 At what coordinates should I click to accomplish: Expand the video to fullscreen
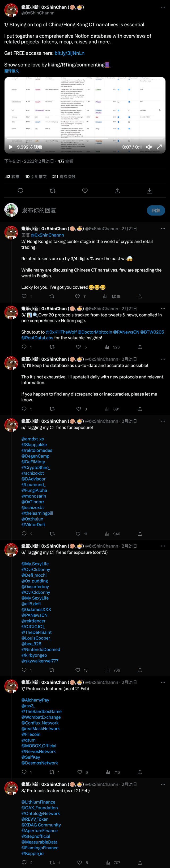click(x=159, y=147)
